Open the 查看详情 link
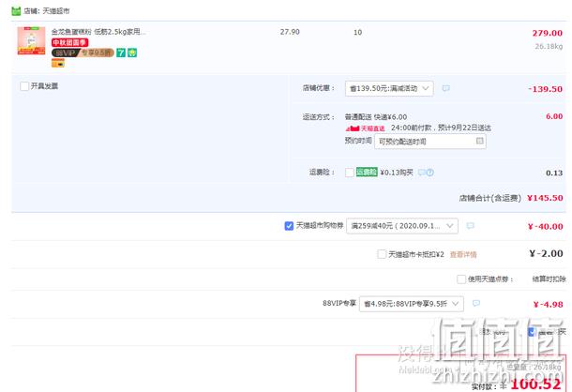 (x=463, y=254)
